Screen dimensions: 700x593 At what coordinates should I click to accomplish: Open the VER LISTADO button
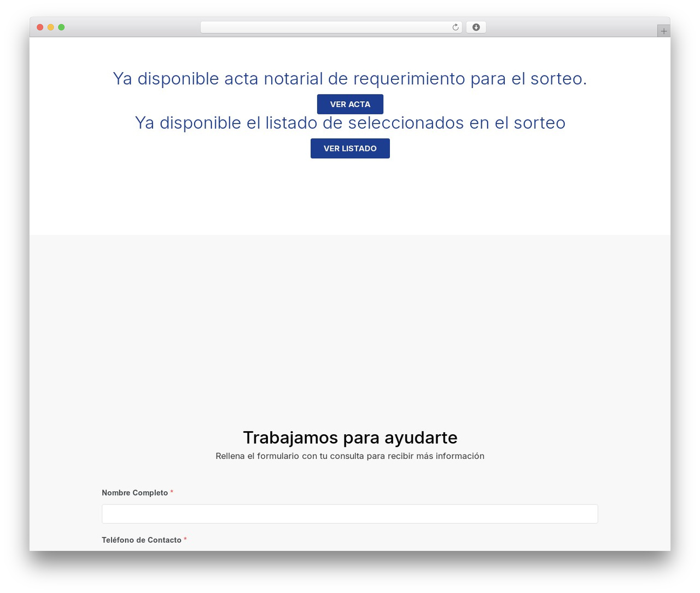pyautogui.click(x=350, y=148)
